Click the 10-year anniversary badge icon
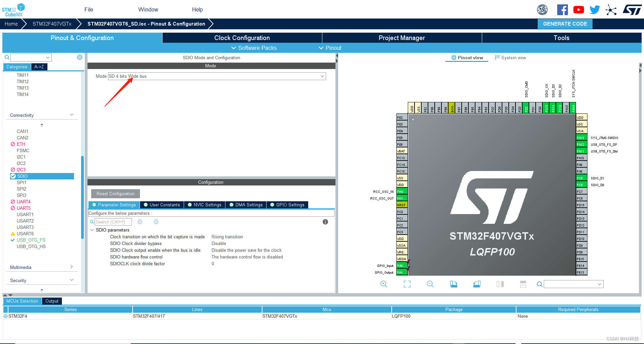Screen dimensions: 644x344 coord(542,10)
